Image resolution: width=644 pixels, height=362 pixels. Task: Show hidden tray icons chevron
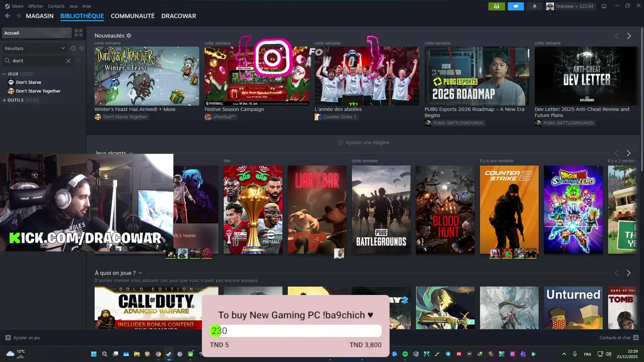(x=563, y=354)
